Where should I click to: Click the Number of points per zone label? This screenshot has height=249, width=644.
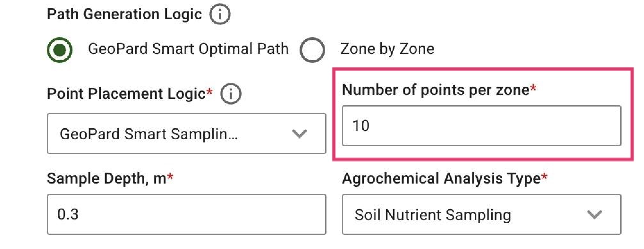coord(439,89)
